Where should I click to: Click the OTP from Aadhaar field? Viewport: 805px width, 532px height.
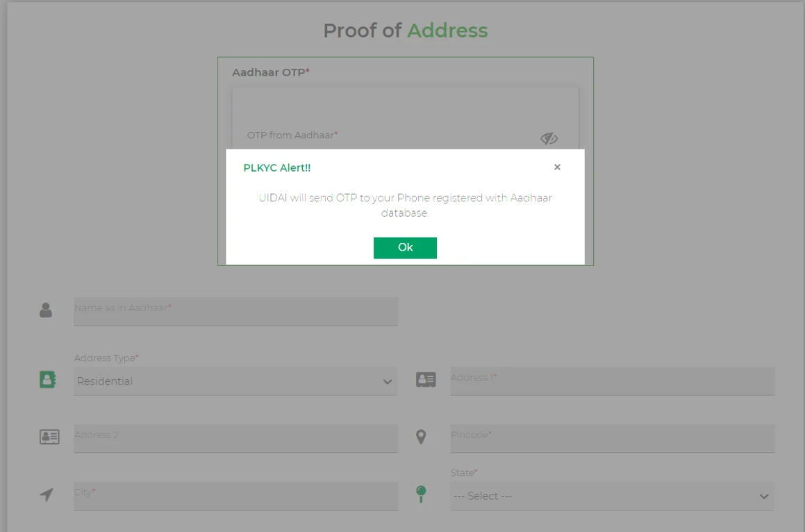pos(389,136)
